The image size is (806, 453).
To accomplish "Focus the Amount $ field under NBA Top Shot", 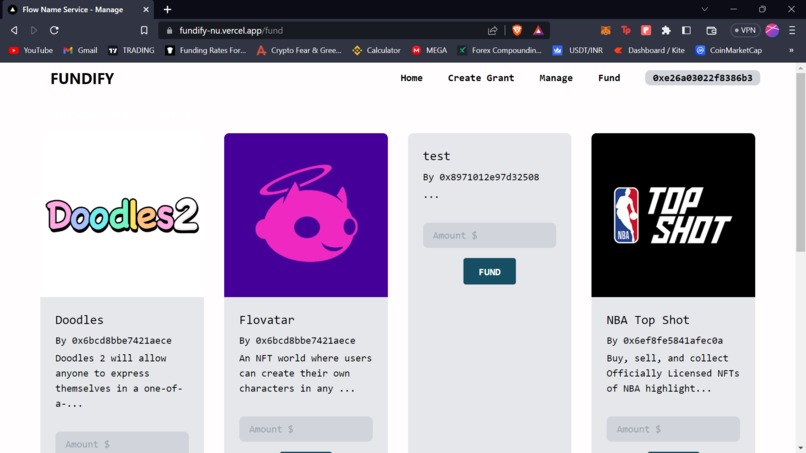I will coord(673,429).
